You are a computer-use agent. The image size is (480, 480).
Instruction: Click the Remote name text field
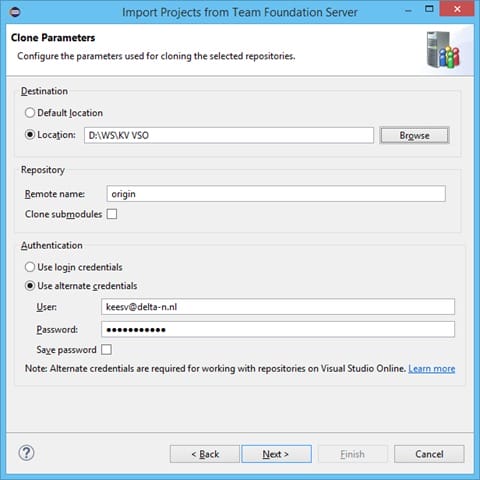click(276, 194)
